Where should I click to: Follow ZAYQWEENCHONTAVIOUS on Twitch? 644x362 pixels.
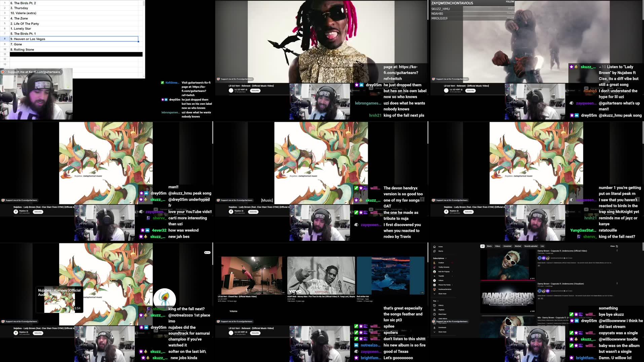tap(510, 2)
